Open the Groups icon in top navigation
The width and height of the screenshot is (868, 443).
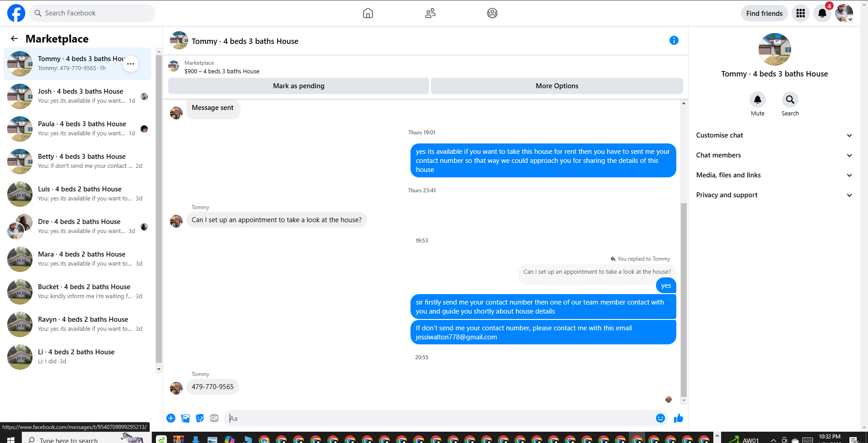coord(492,13)
